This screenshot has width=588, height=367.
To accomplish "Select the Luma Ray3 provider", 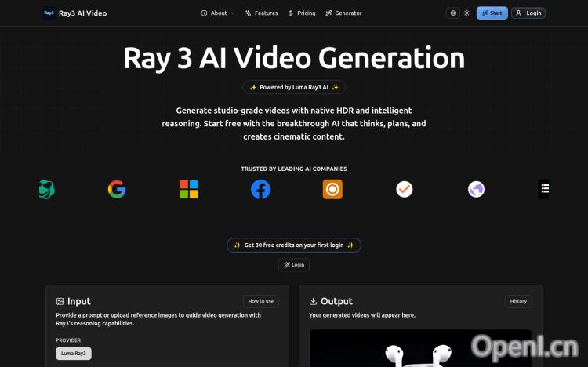I will (x=74, y=354).
